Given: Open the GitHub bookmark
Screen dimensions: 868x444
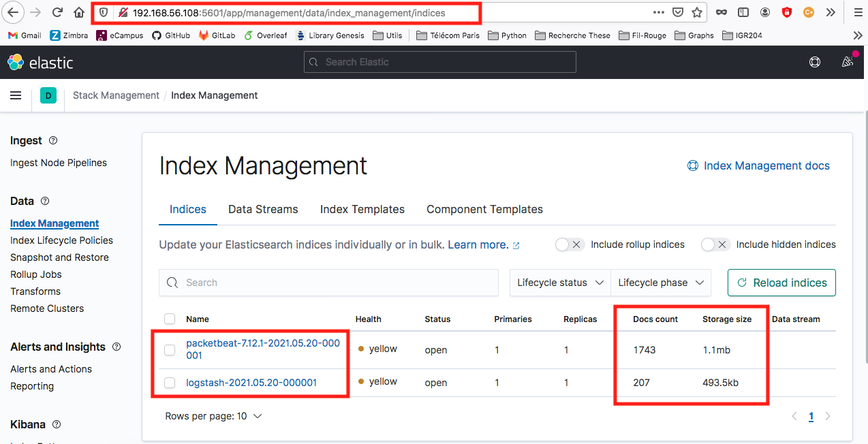Looking at the screenshot, I should [x=171, y=35].
